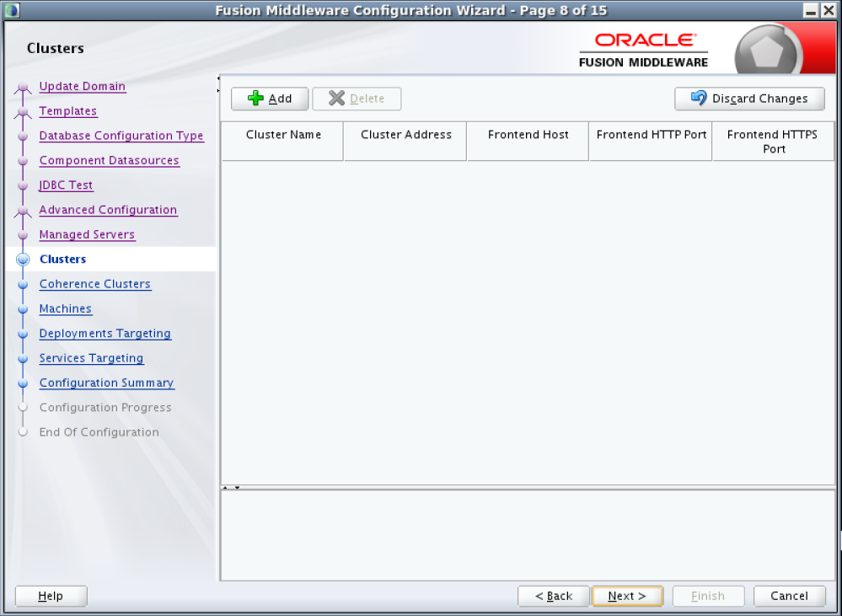Image resolution: width=842 pixels, height=616 pixels.
Task: Jump to Machines step
Action: click(x=66, y=308)
